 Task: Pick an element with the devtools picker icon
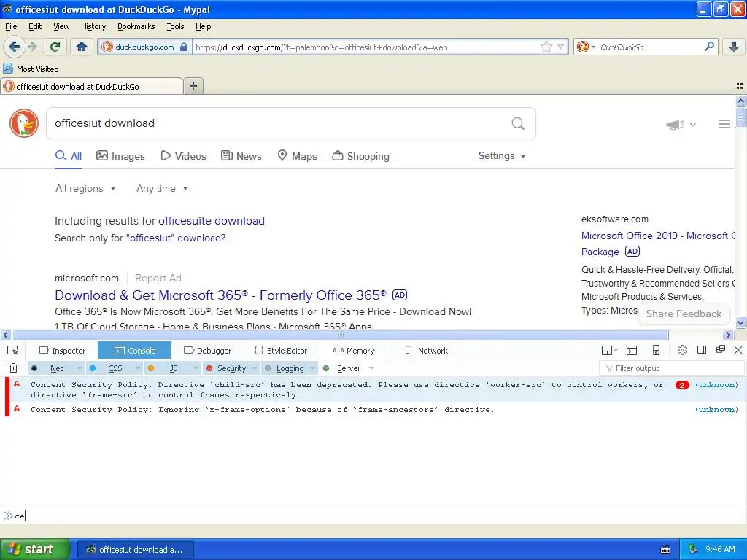[x=13, y=351]
